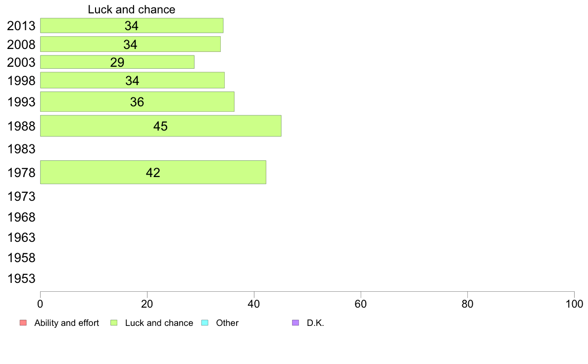This screenshot has width=588, height=364.
Task: Click the 1978 bar labeled 42
Action: point(153,173)
